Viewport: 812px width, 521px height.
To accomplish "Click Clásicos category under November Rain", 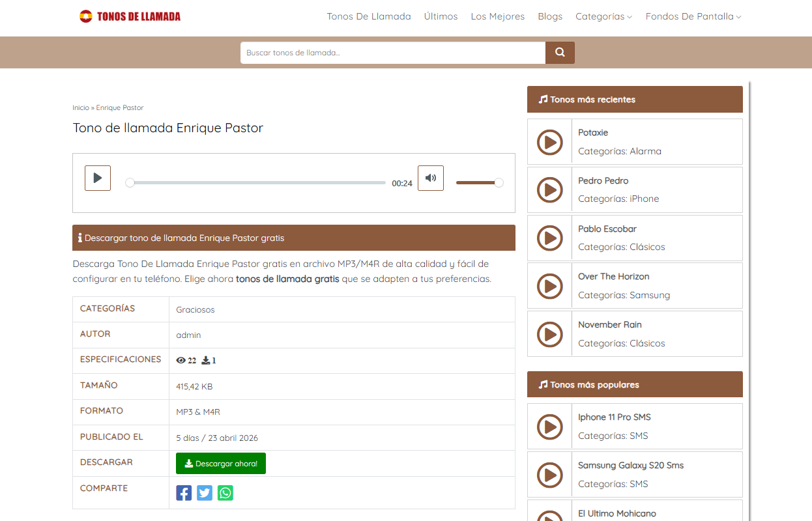I will [647, 343].
